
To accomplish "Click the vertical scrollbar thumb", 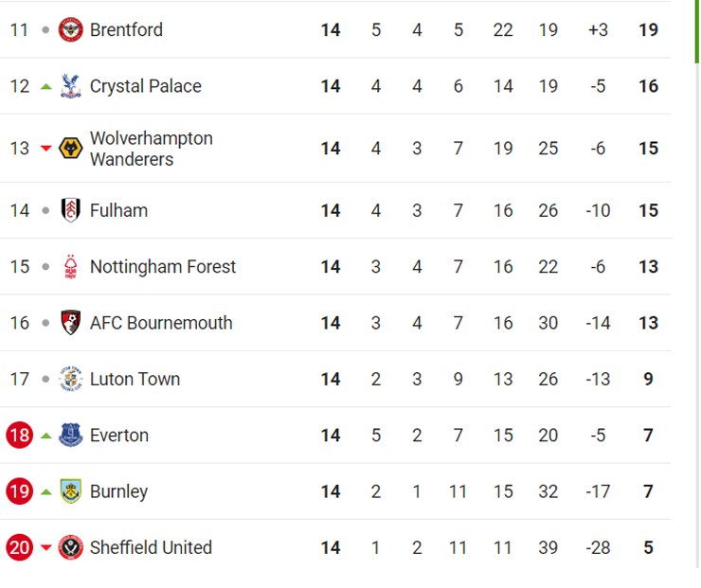I will (x=696, y=31).
